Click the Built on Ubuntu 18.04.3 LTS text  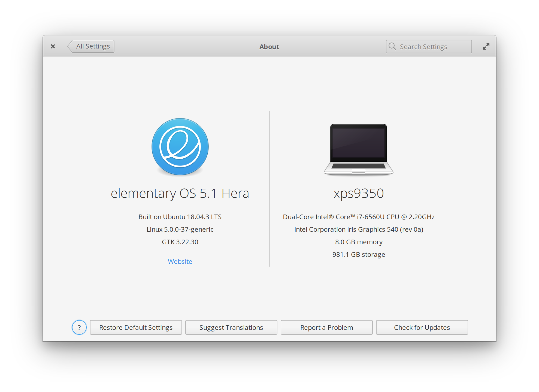(180, 217)
